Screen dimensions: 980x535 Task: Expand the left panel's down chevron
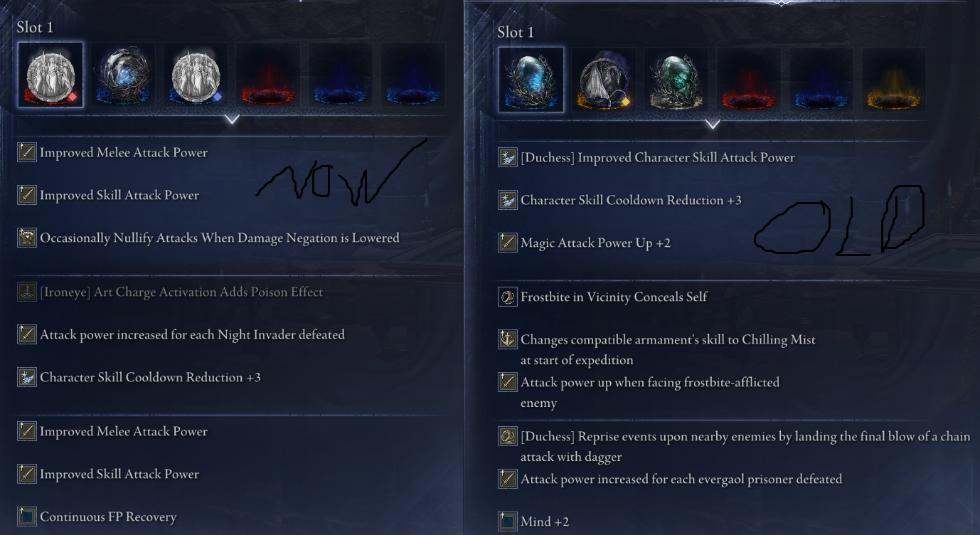232,120
